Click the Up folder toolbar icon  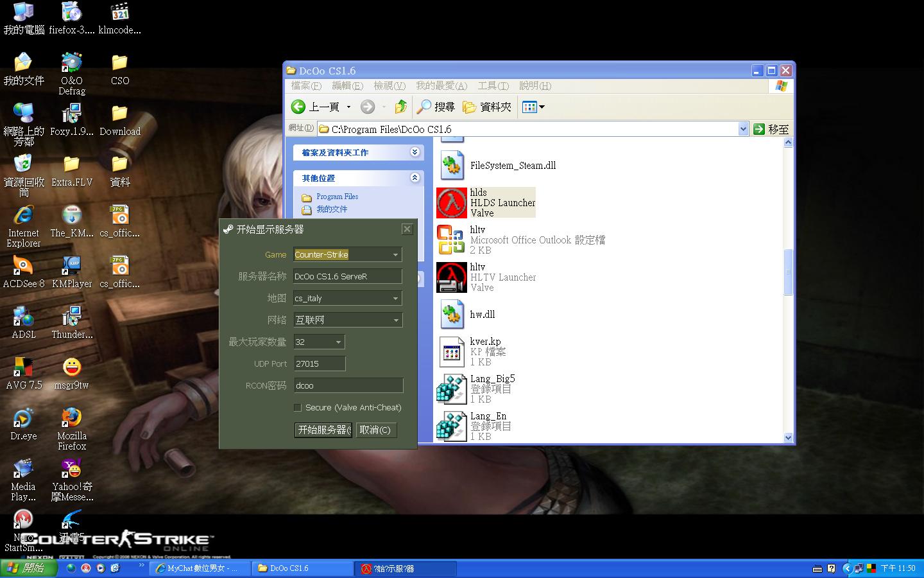(401, 107)
